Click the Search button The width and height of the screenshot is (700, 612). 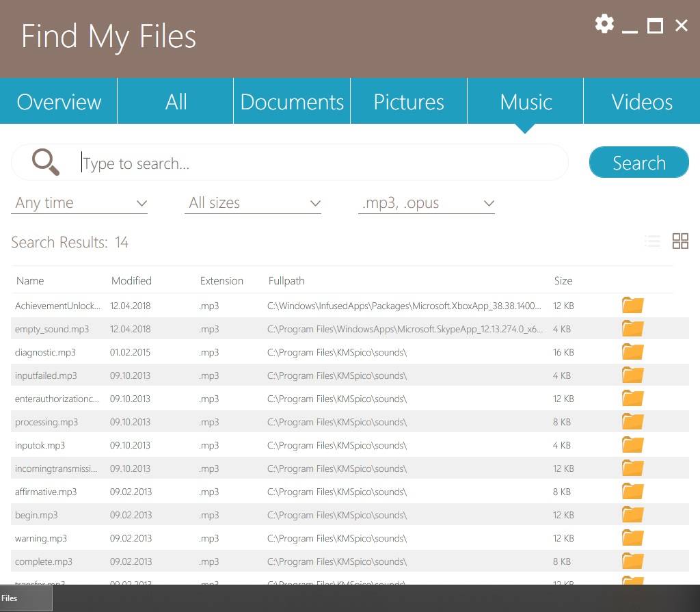tap(639, 162)
